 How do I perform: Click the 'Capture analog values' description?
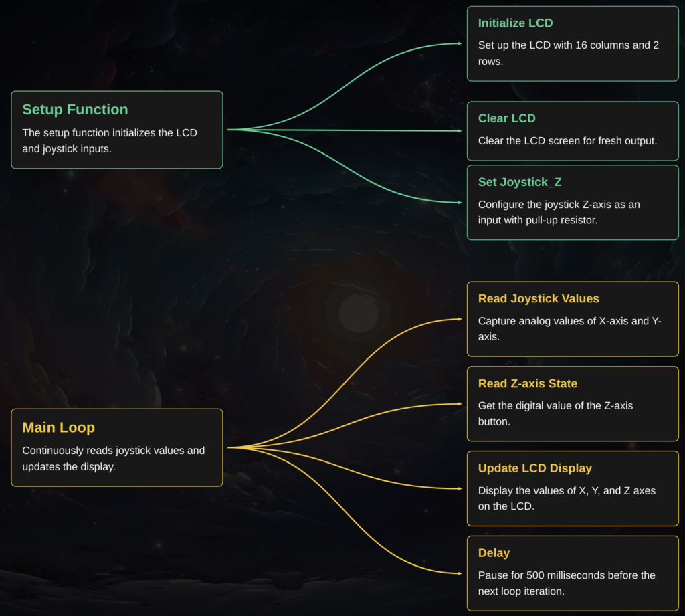pyautogui.click(x=569, y=329)
